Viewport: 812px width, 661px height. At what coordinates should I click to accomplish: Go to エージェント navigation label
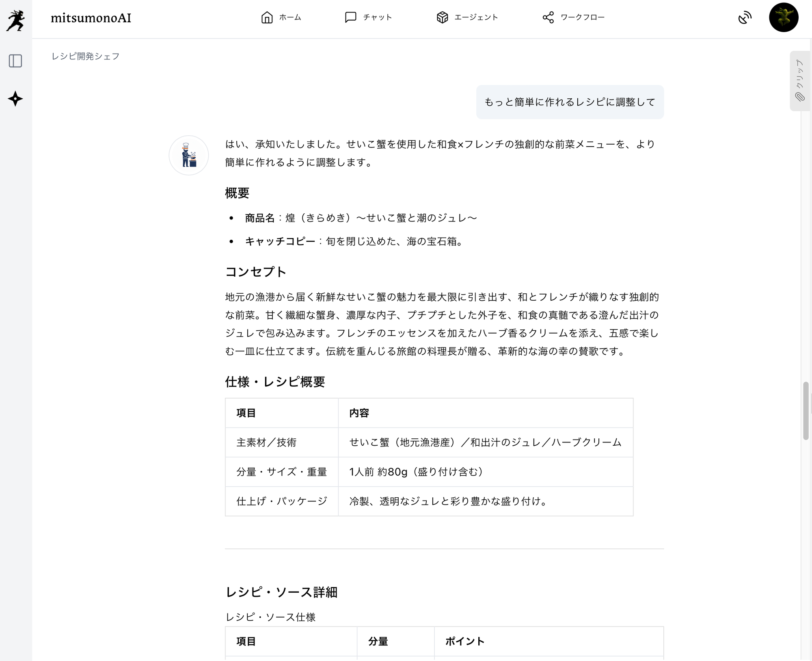[x=476, y=17]
